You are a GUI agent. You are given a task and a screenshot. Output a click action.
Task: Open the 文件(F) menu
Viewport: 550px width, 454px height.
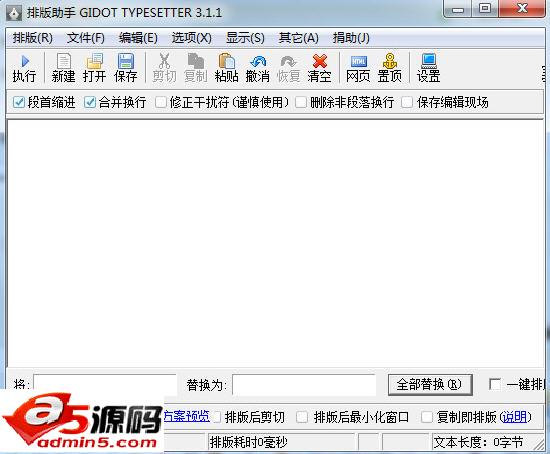click(86, 38)
